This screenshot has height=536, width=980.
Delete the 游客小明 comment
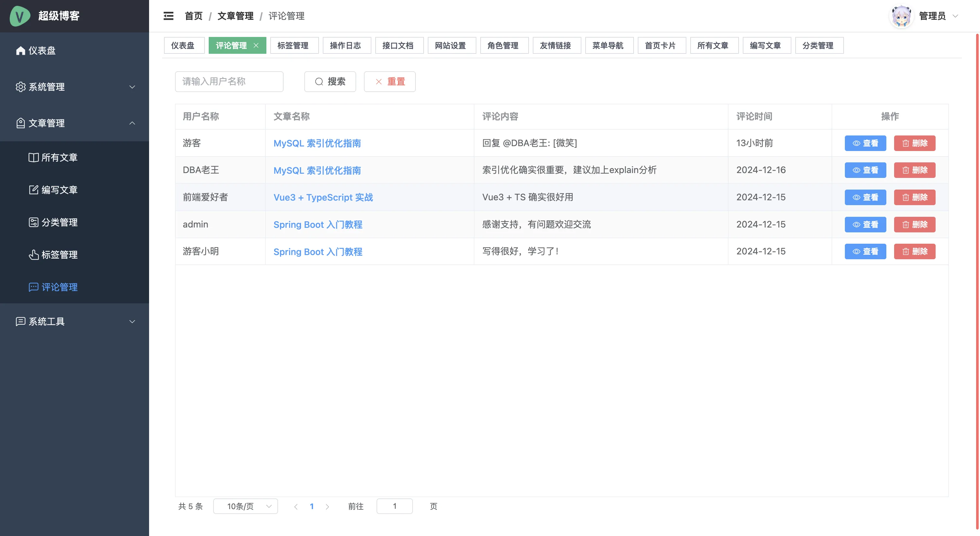(x=915, y=251)
